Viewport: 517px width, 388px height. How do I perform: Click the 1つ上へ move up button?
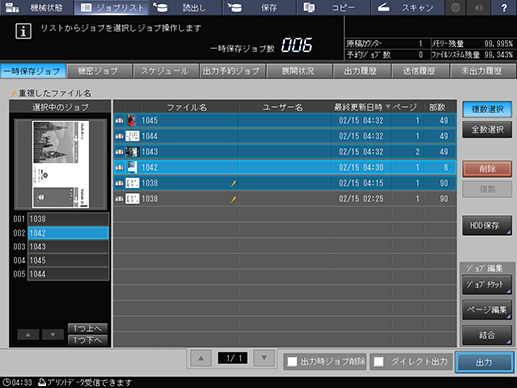coord(88,328)
